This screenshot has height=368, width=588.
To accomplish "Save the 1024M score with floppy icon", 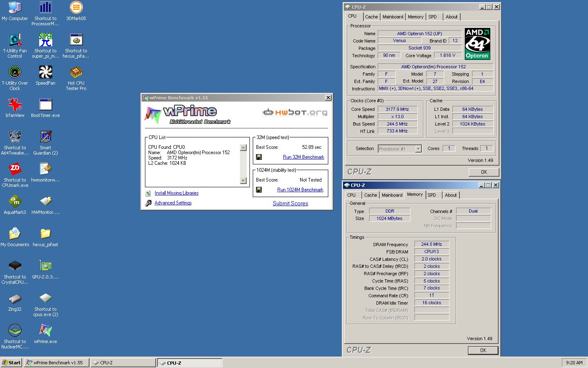I will tap(259, 190).
